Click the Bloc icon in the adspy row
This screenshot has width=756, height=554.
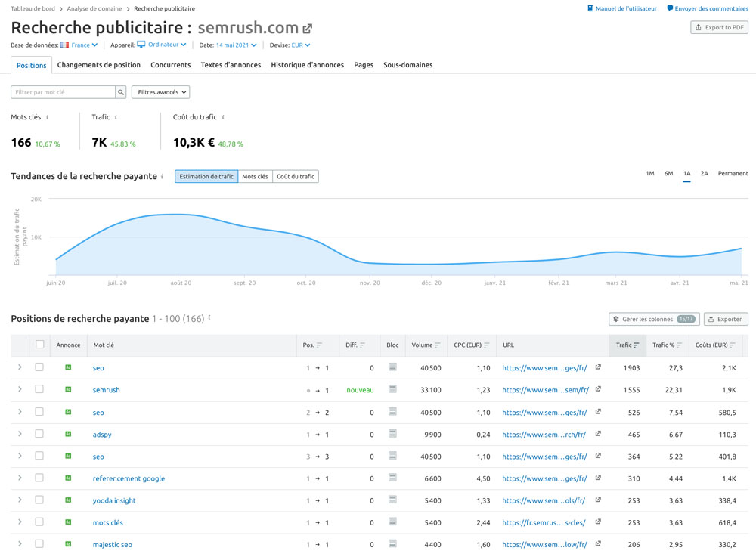click(392, 434)
